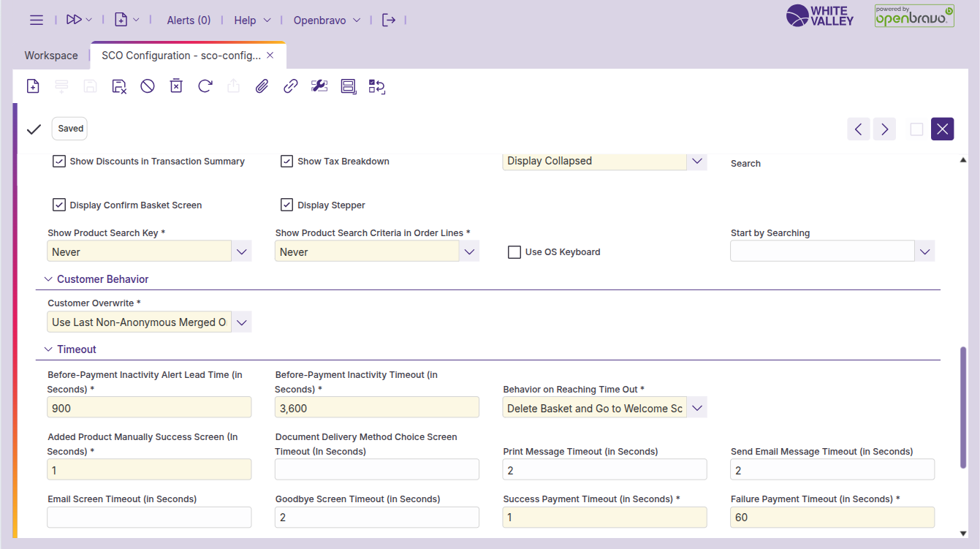Open the process toolbar wrench icon

pos(319,86)
